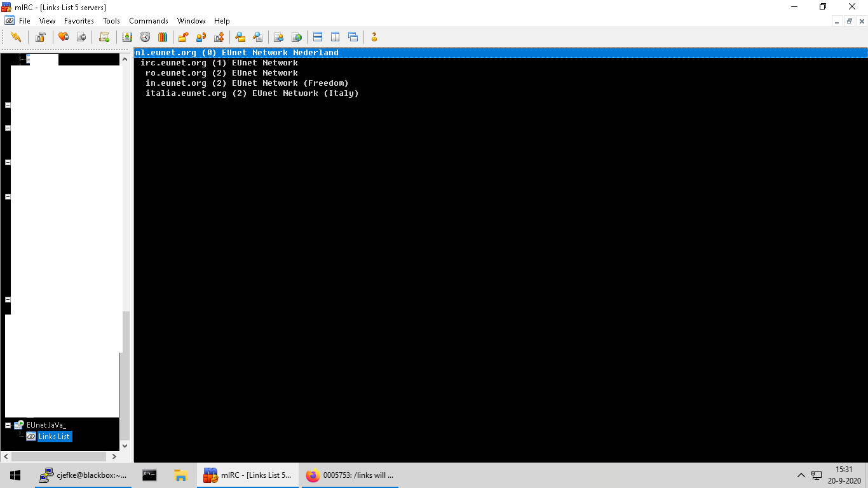Click the About question mark icon
The width and height of the screenshot is (868, 488).
tap(374, 37)
